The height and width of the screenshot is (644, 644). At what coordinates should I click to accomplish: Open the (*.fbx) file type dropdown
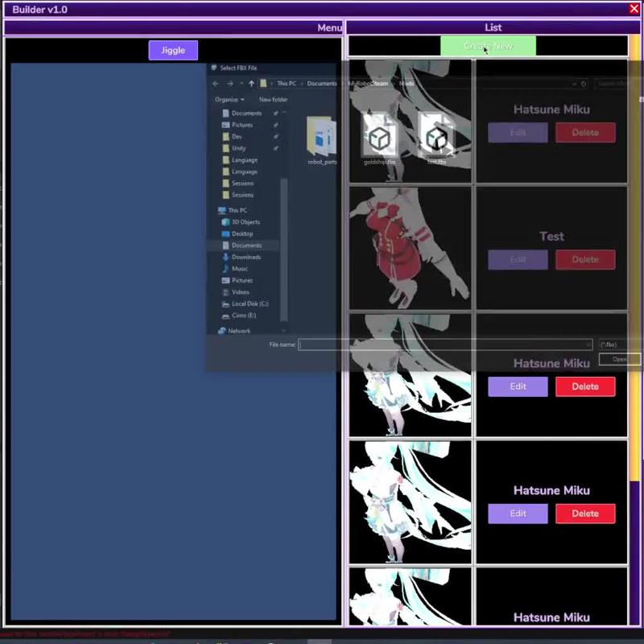tap(618, 345)
